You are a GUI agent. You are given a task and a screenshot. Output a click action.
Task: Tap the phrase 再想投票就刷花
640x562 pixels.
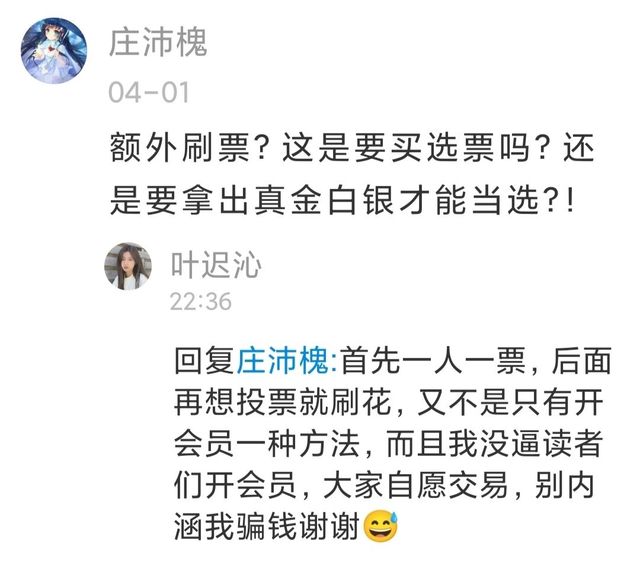pyautogui.click(x=282, y=402)
